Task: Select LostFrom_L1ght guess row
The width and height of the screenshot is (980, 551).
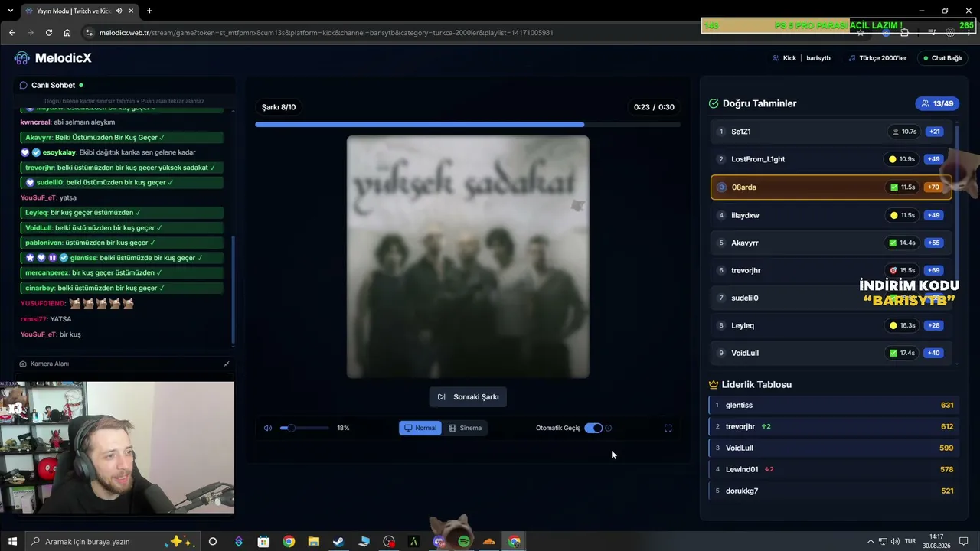Action: coord(831,159)
